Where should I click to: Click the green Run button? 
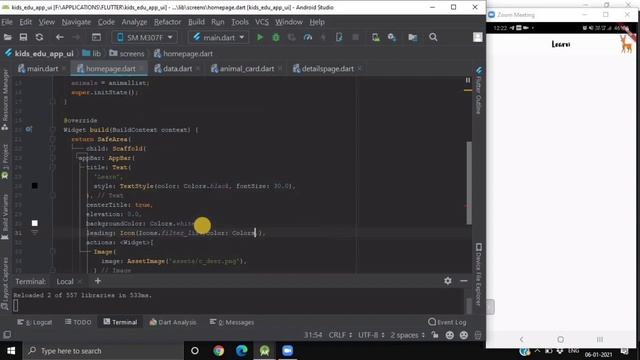click(260, 37)
